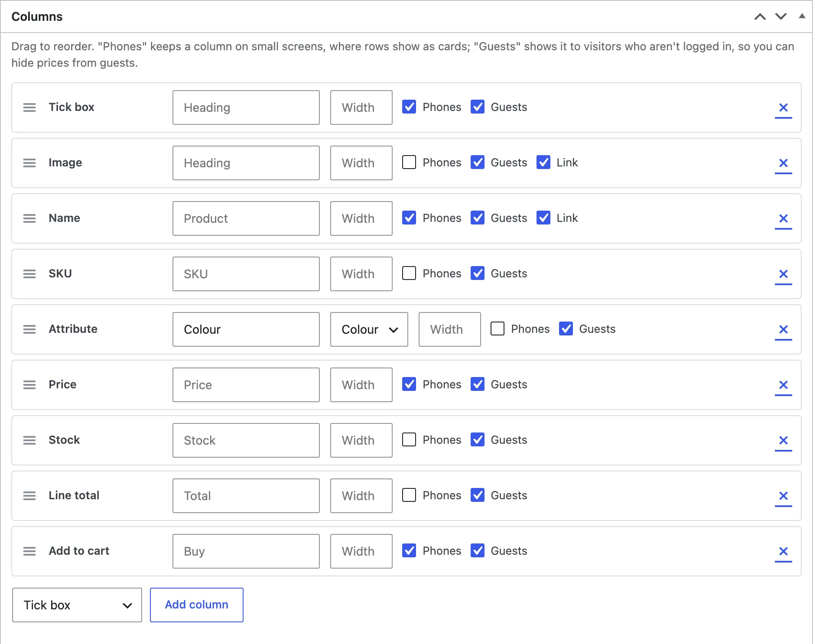Uncheck Guests for the Attribute column
Viewport: 813px width, 644px height.
pos(566,329)
